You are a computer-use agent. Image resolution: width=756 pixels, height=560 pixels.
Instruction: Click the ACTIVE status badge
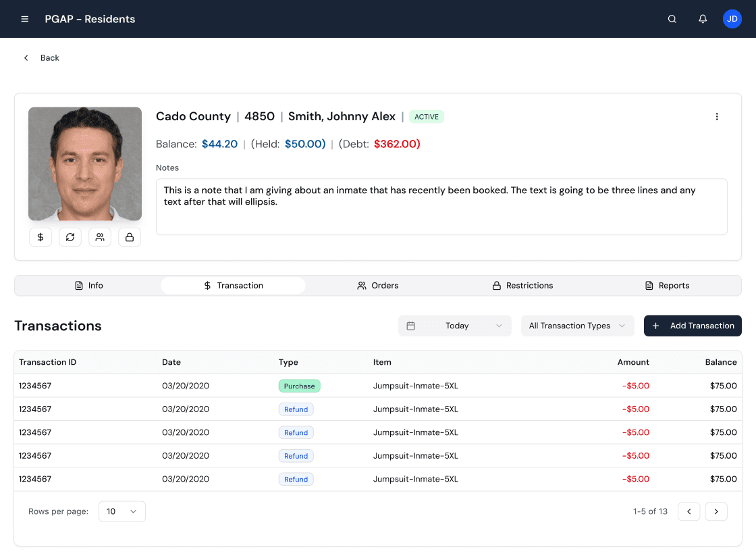coord(426,117)
